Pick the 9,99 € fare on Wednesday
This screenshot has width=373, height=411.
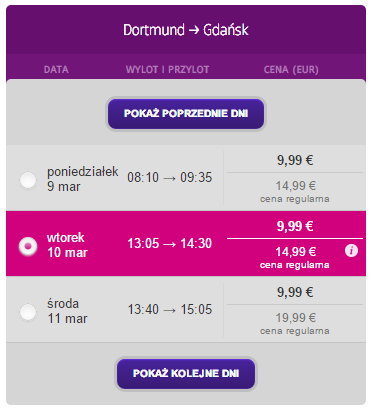tap(295, 292)
